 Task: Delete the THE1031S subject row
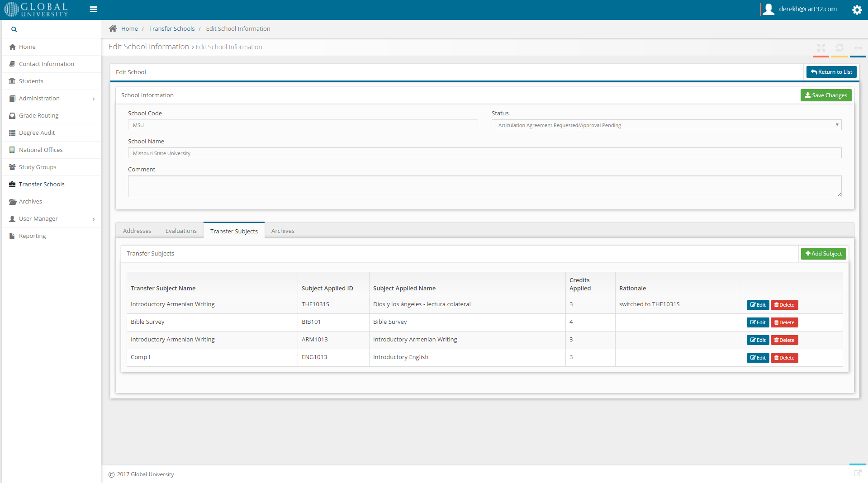click(x=784, y=305)
